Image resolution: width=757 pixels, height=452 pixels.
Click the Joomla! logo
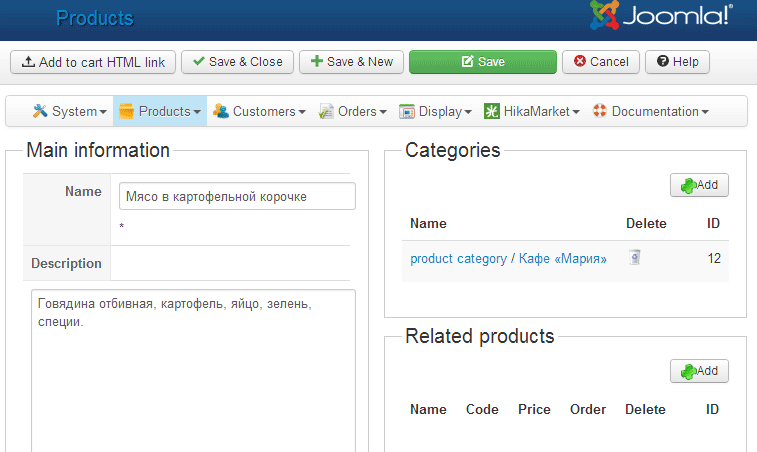[661, 15]
